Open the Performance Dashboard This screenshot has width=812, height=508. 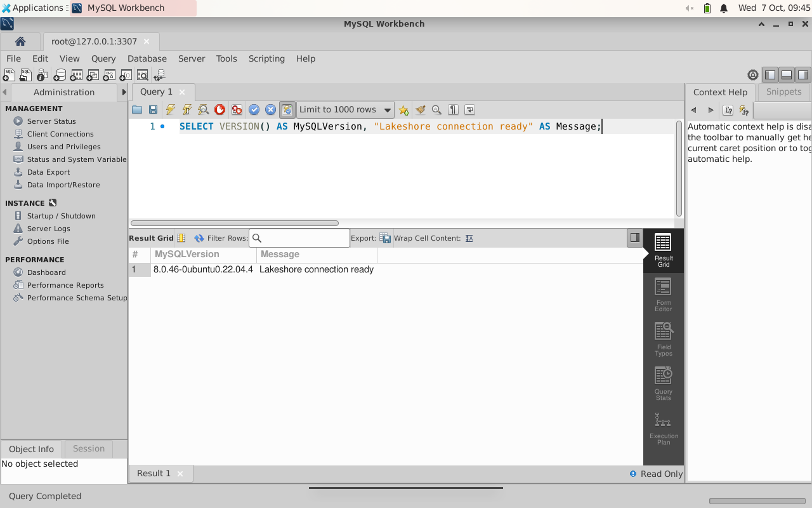[x=46, y=272]
